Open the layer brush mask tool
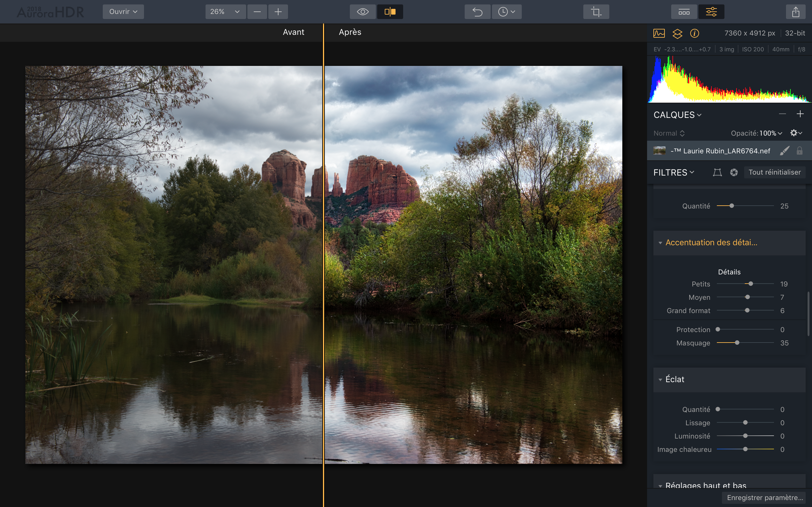This screenshot has width=812, height=507. 784,151
